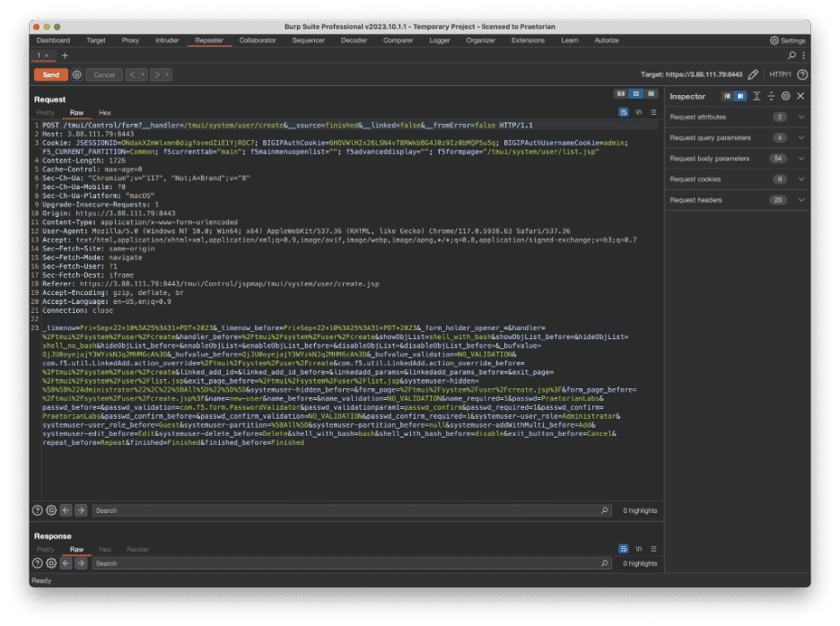Close Repeater tab 1 with its x

point(48,56)
